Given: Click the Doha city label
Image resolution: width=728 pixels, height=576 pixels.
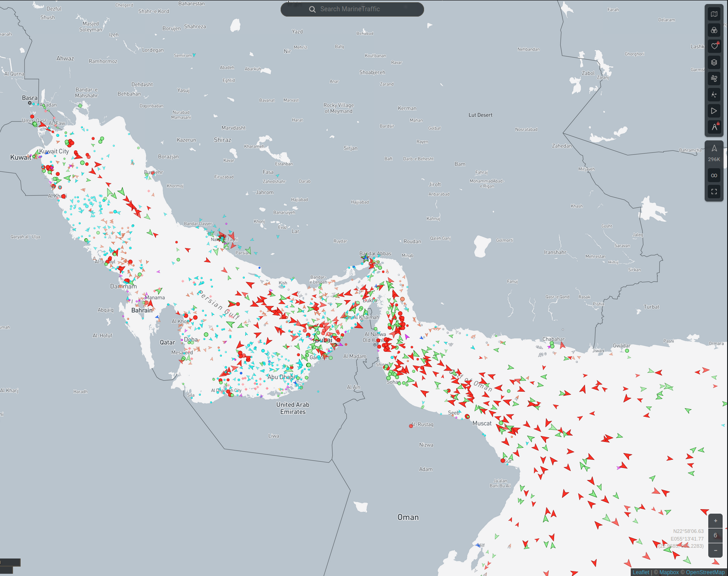Looking at the screenshot, I should (x=191, y=340).
